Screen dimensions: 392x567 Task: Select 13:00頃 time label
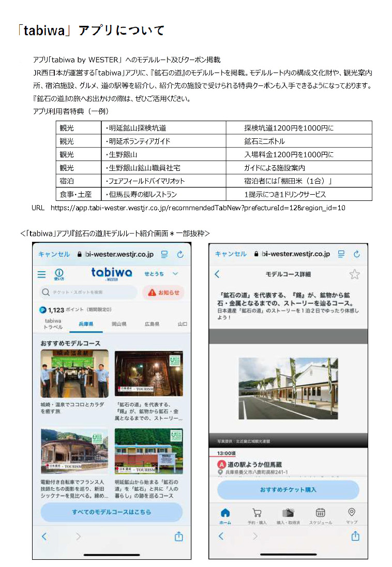tap(227, 453)
